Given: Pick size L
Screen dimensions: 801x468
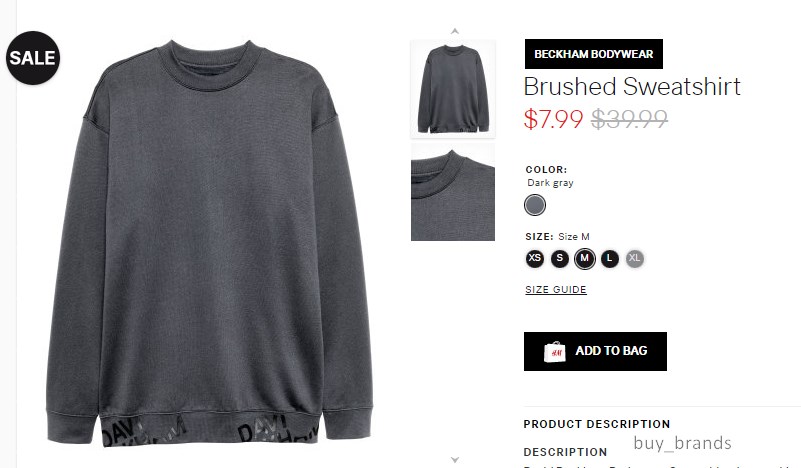Looking at the screenshot, I should click(x=609, y=259).
